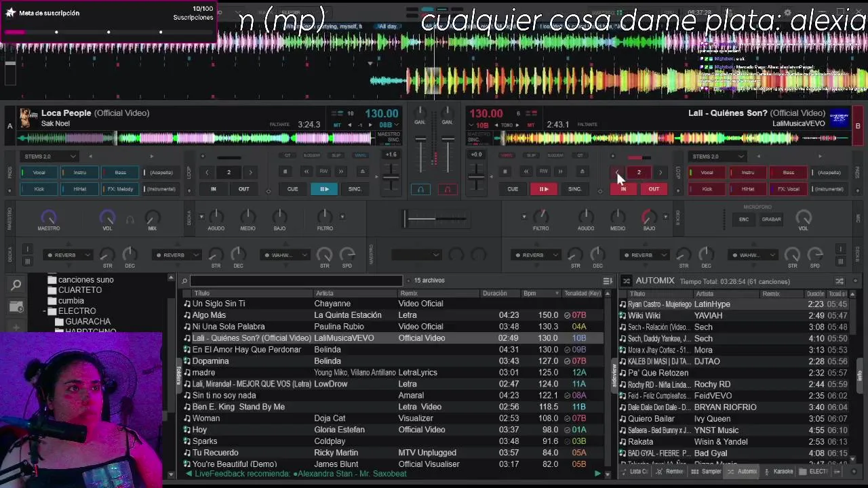Open the WAHW effect dropdown on deck A
868x488 pixels.
pos(284,256)
